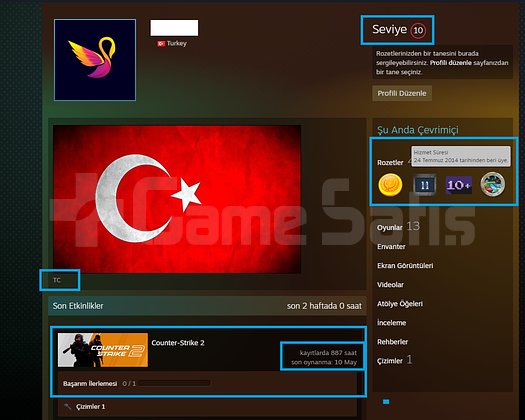Image resolution: width=525 pixels, height=420 pixels.
Task: Click the Turkey flag icon under the username
Action: [x=161, y=44]
